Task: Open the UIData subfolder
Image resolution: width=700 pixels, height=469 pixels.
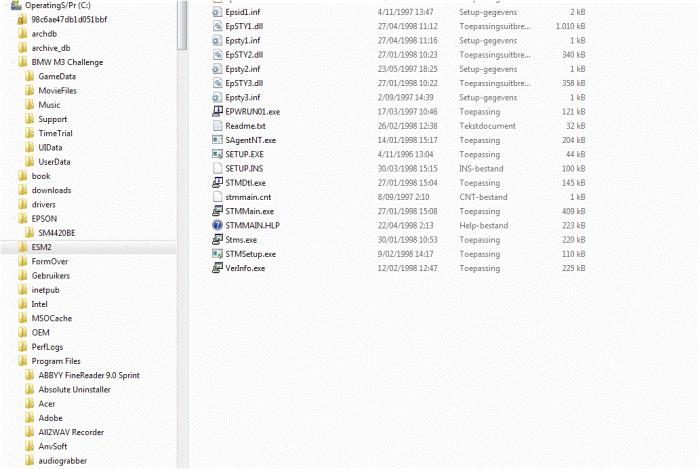Action: click(50, 148)
